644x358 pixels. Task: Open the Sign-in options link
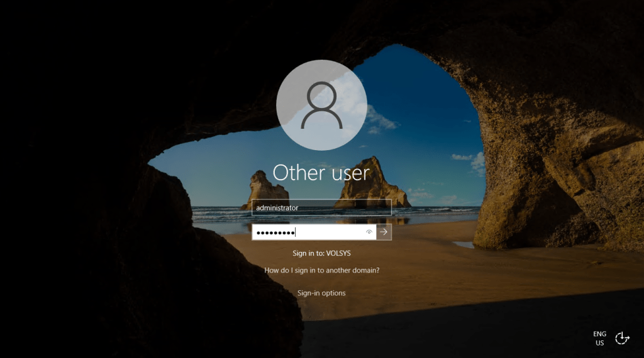(321, 293)
